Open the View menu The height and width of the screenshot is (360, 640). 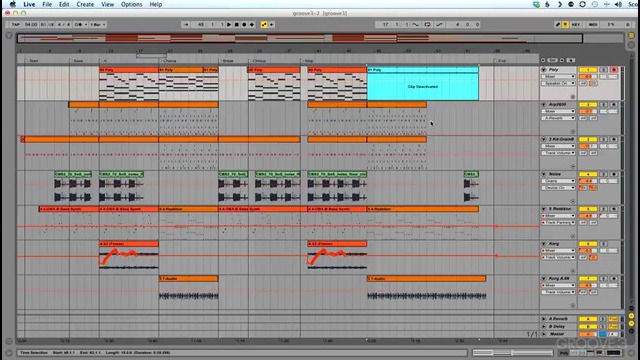[x=107, y=4]
